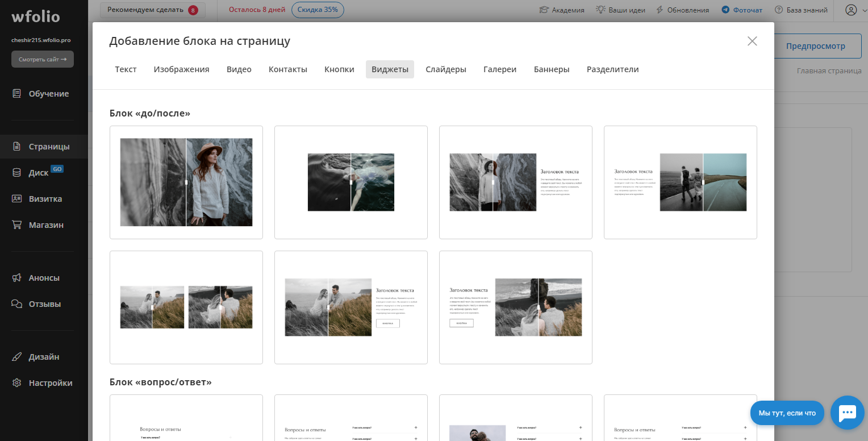Click the Магазин cart icon
Viewport: 868px width, 441px height.
click(17, 225)
